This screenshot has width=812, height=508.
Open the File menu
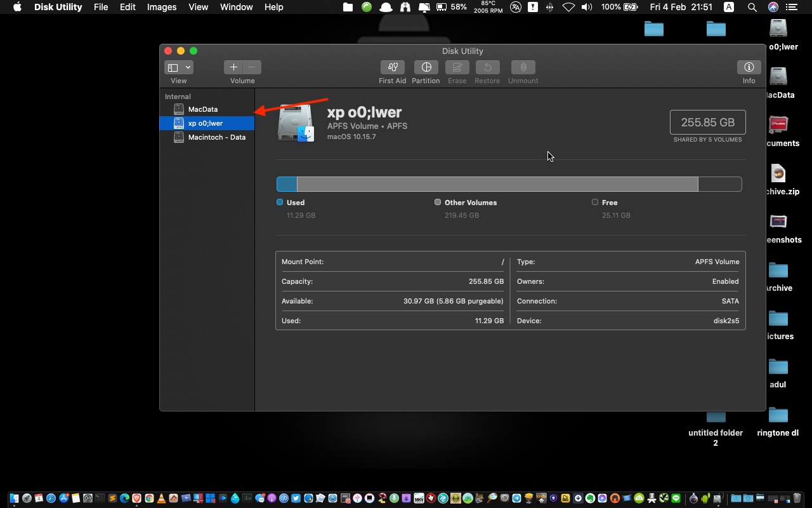pyautogui.click(x=101, y=7)
